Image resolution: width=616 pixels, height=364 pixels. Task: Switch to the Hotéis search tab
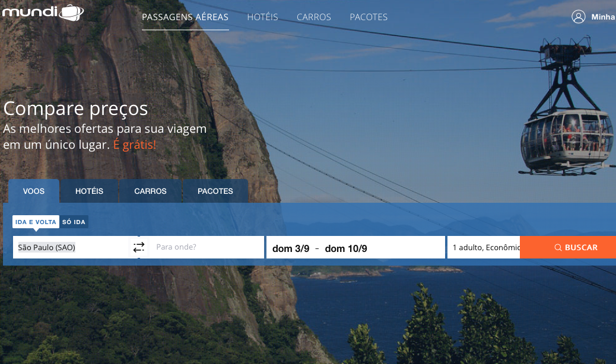tap(89, 191)
